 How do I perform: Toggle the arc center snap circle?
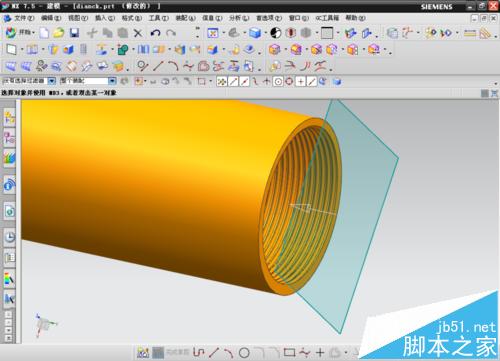click(278, 81)
